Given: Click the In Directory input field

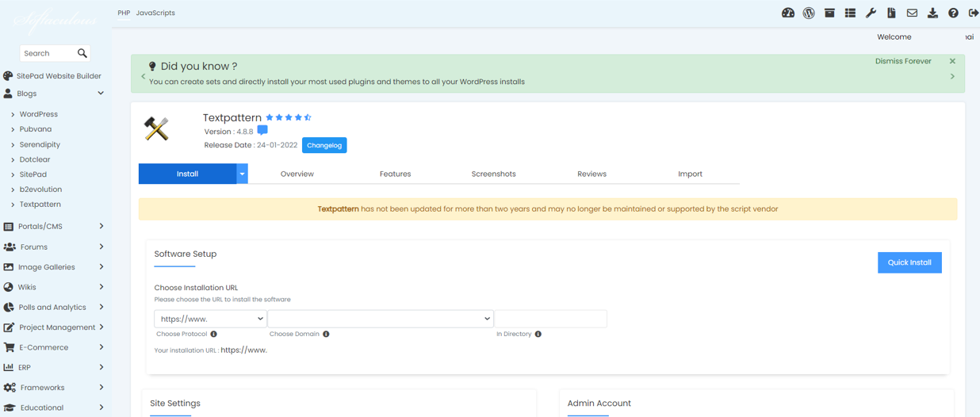Looking at the screenshot, I should coord(551,319).
